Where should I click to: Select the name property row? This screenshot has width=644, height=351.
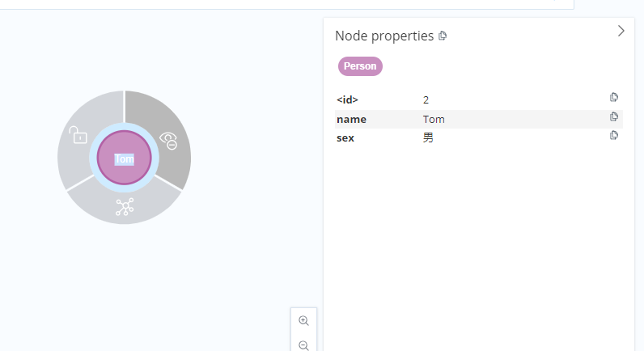pos(479,119)
